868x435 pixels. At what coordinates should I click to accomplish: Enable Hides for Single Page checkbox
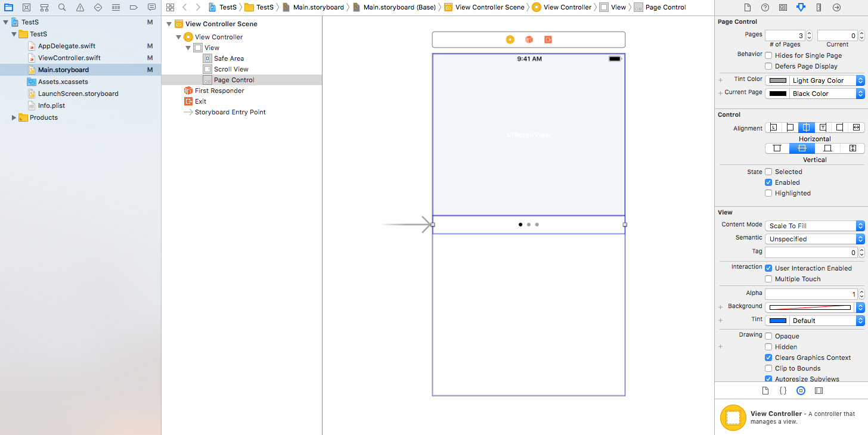click(768, 55)
